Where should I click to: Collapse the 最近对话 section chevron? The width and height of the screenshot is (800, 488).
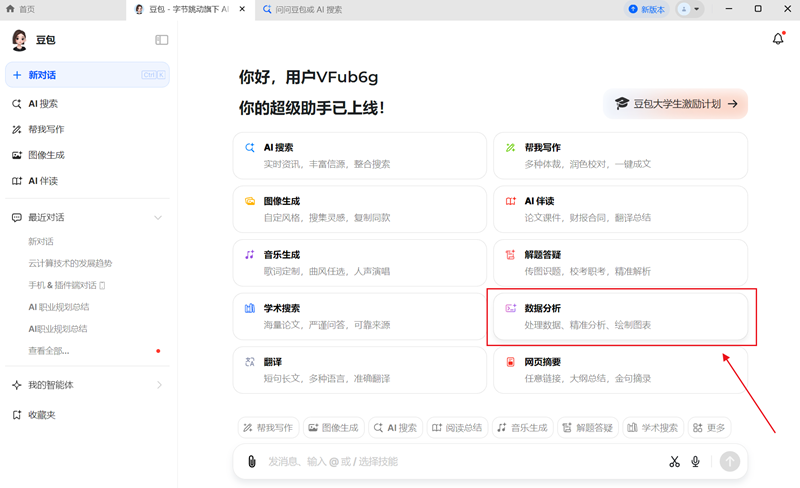[158, 217]
